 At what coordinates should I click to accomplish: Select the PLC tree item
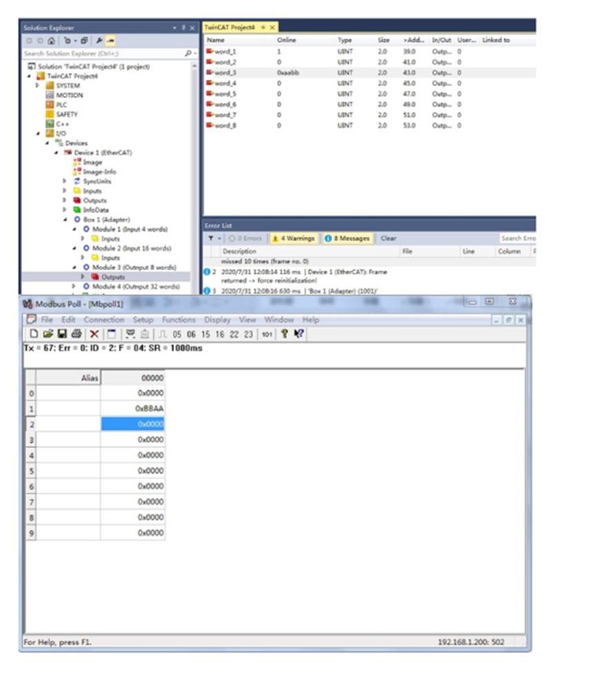(61, 105)
